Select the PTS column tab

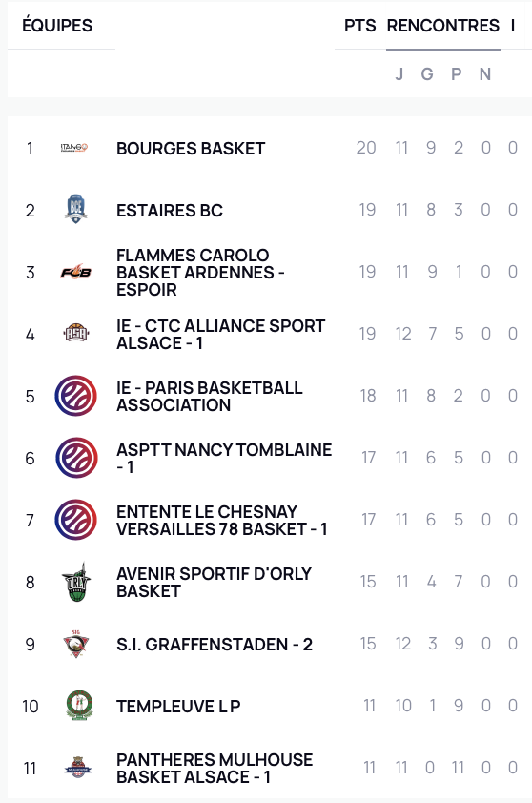tap(360, 26)
